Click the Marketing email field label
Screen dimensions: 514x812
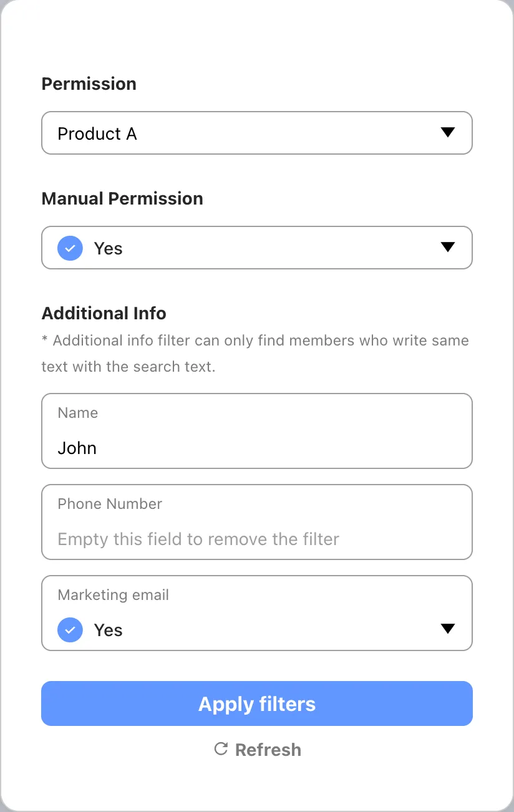(114, 595)
